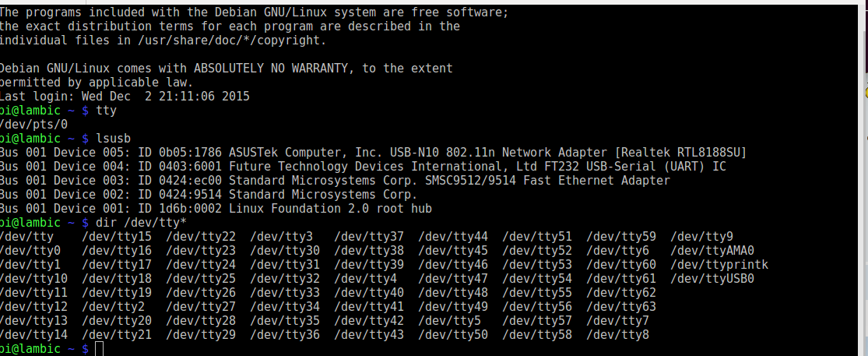Click the /dev/tty9 entry in the listing
Screen dimensions: 868x356
701,236
